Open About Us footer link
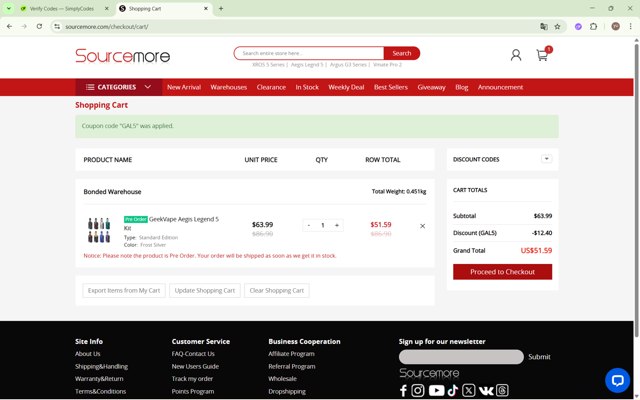Screen dimensions: 640x400 click(x=87, y=354)
